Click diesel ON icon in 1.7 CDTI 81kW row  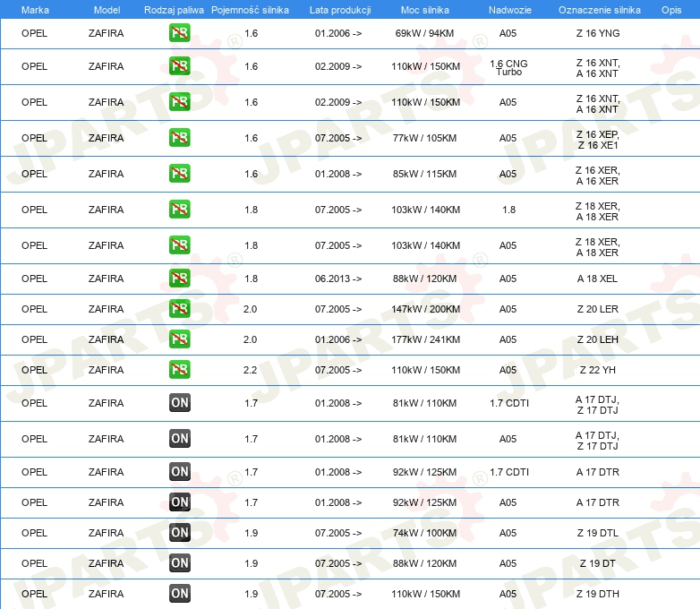[179, 403]
